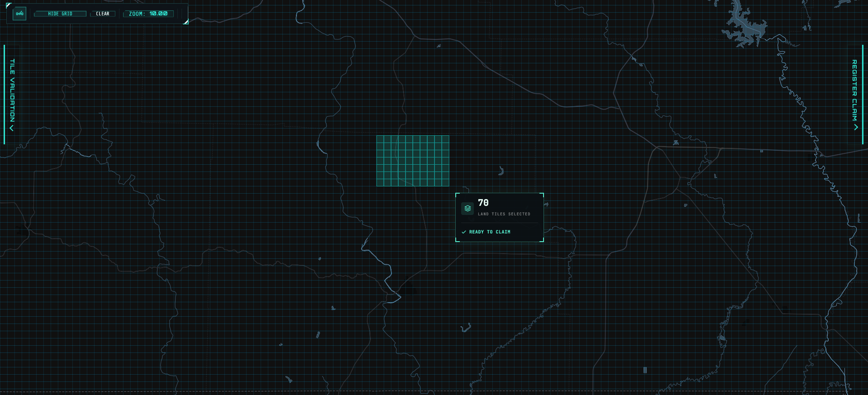Expand the Register Claim side panel

coord(855,95)
